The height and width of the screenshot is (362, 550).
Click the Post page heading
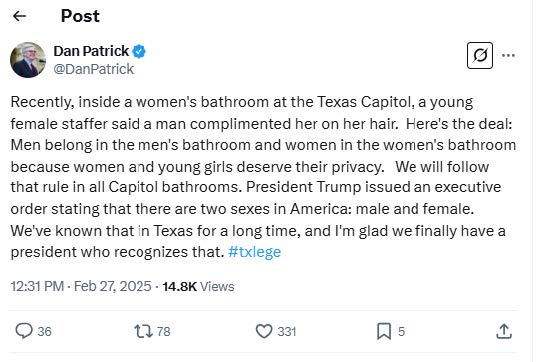[80, 16]
